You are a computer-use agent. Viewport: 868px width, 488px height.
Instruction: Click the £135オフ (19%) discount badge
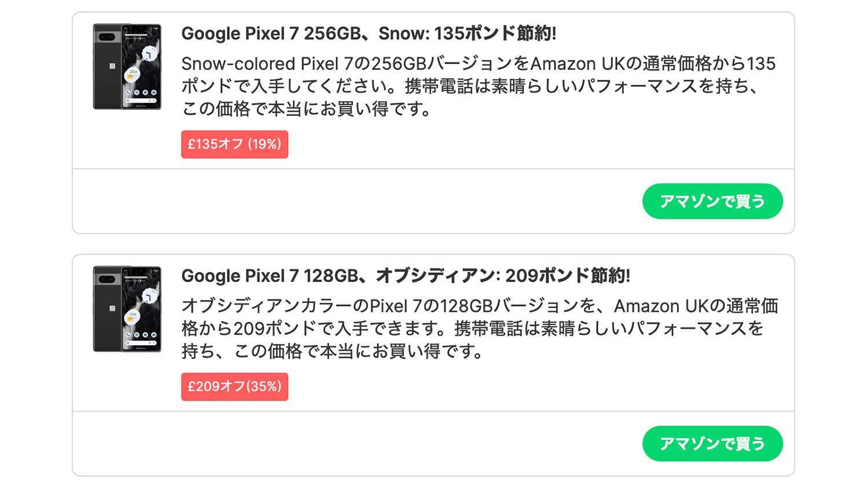[234, 144]
